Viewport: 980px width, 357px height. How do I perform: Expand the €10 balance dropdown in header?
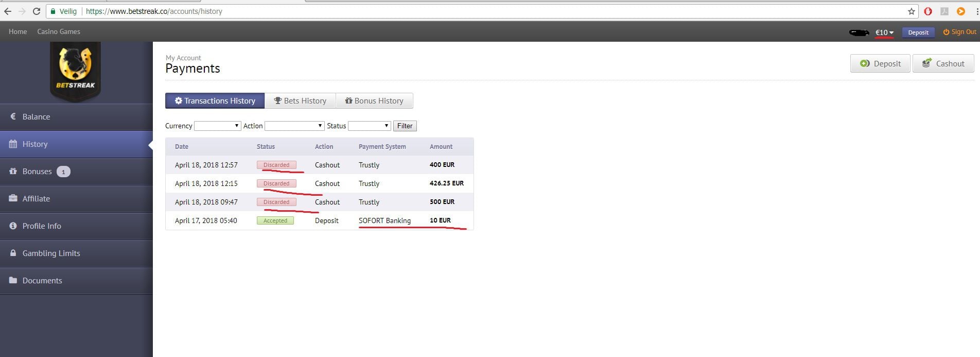click(884, 32)
